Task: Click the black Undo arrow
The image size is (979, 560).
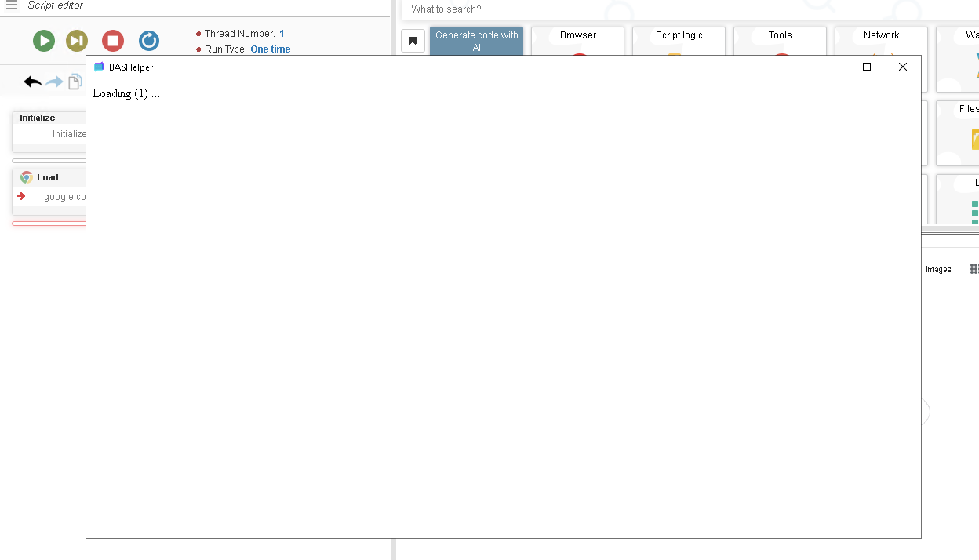Action: pyautogui.click(x=33, y=82)
